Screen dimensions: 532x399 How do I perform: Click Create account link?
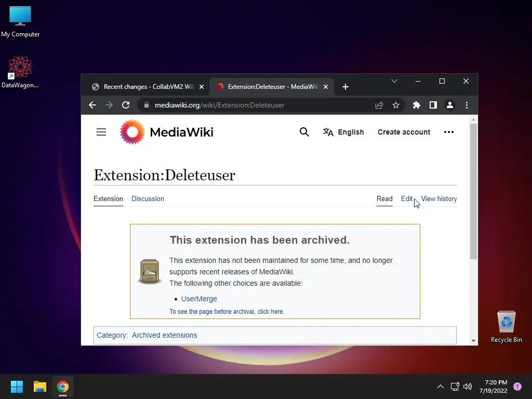click(x=404, y=132)
